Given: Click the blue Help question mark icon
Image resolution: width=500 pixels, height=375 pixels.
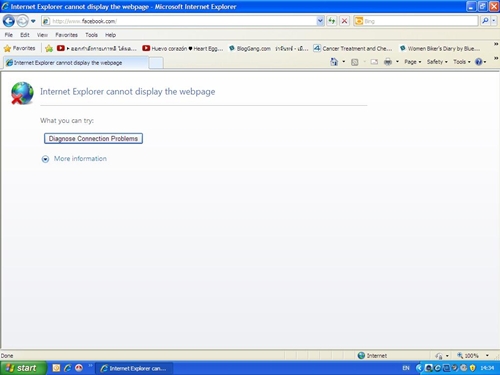Looking at the screenshot, I should (x=479, y=62).
